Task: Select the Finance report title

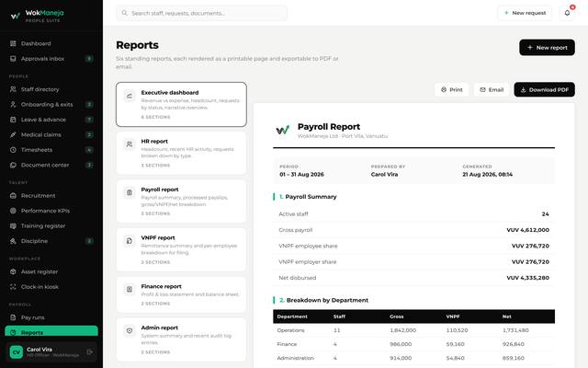Action: [x=162, y=286]
